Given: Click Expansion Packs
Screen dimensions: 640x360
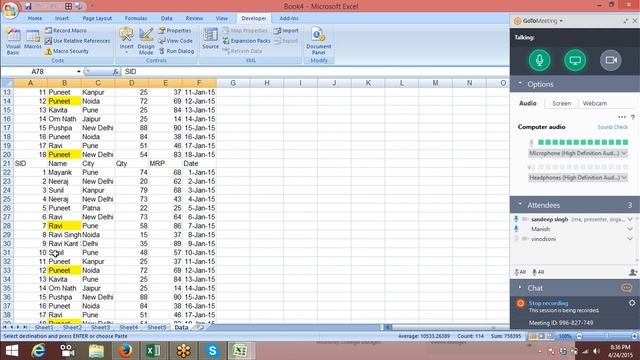Looking at the screenshot, I should [247, 41].
